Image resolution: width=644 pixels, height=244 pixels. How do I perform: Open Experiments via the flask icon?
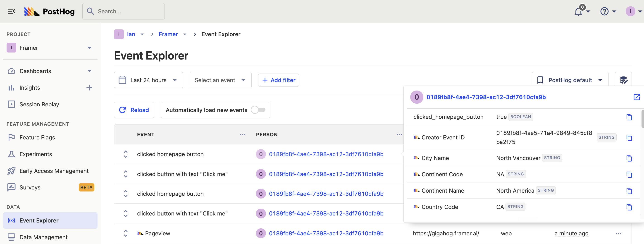pyautogui.click(x=11, y=154)
